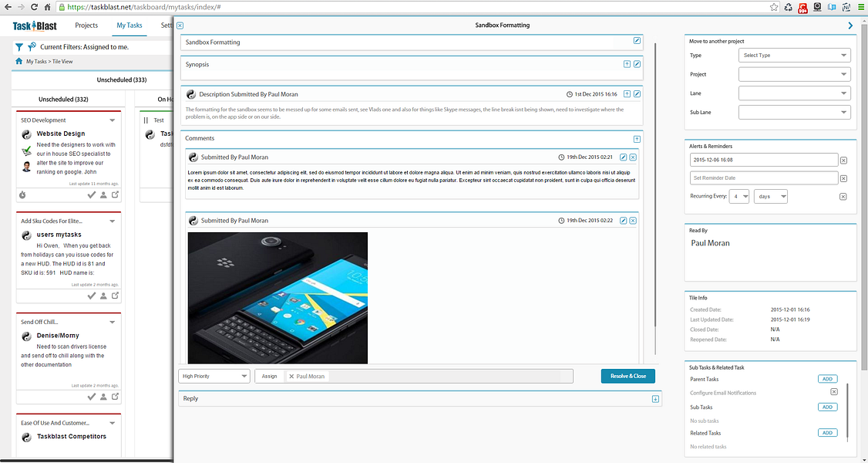
Task: Click the Taskblast Competitors tile title
Action: (x=72, y=437)
